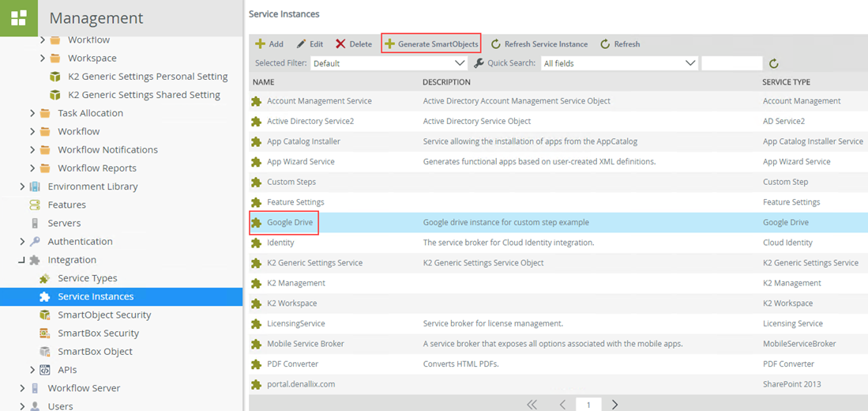The height and width of the screenshot is (411, 868).
Task: Go to the next page arrow
Action: pyautogui.click(x=614, y=405)
